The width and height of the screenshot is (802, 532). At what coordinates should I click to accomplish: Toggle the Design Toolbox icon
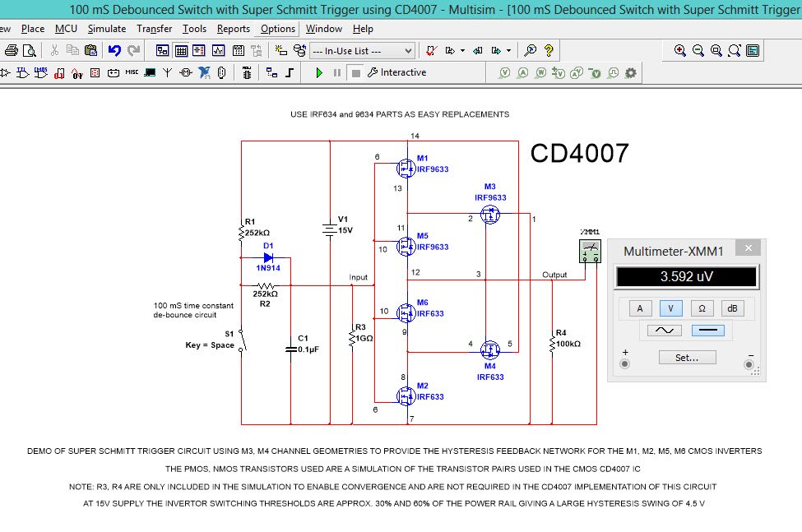pos(163,50)
